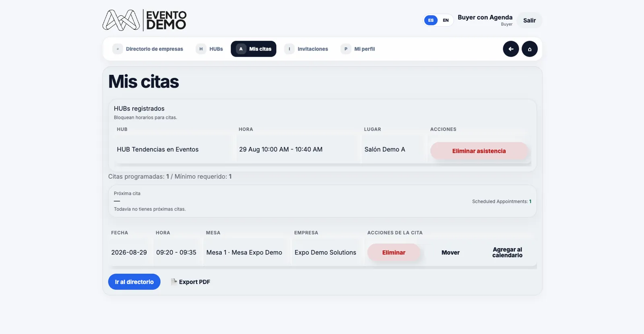644x334 pixels.
Task: Click the PDF file icon beside Export PDF
Action: (174, 282)
